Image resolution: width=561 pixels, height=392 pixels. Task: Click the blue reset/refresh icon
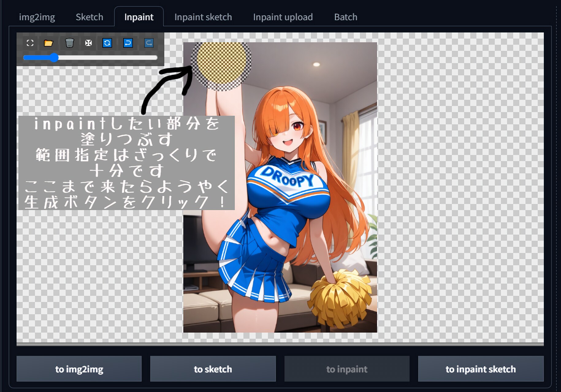tap(107, 43)
